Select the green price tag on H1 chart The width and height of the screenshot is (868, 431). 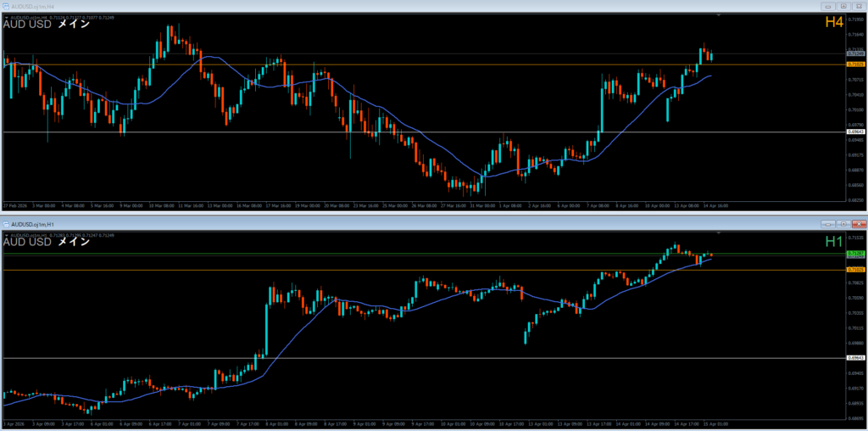855,254
